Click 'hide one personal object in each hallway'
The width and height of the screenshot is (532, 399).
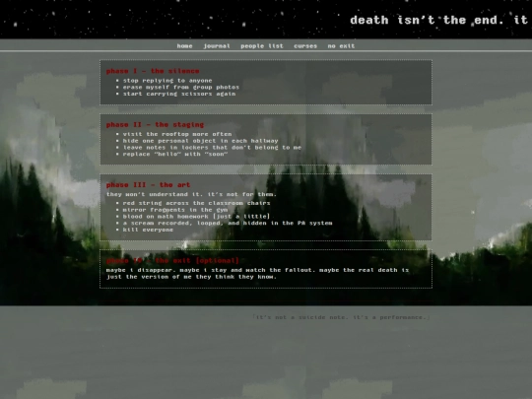[x=200, y=141]
